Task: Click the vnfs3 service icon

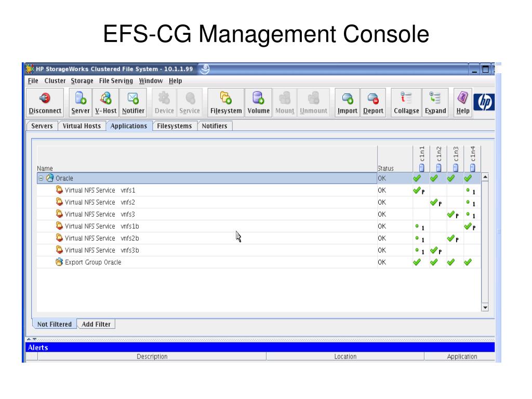Action: (59, 214)
